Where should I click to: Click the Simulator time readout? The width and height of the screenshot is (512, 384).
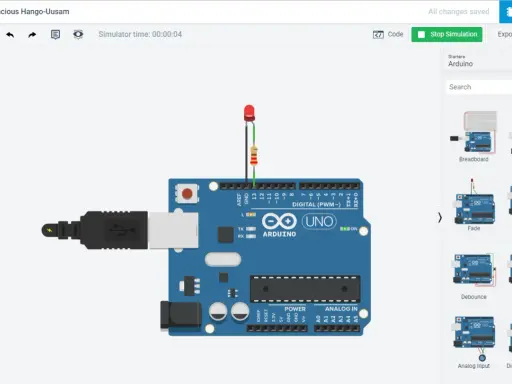140,34
